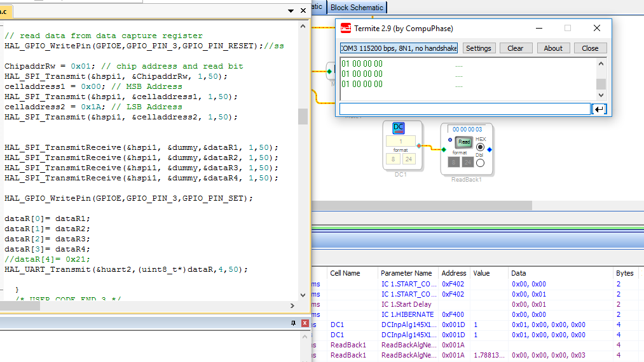
Task: Click the pin icon on the bottom output panel
Action: [x=293, y=323]
